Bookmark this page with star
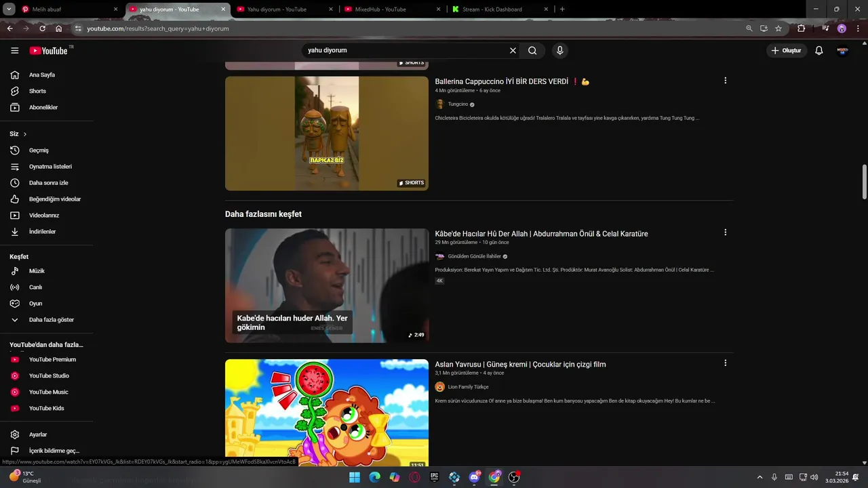The image size is (868, 488). point(778,28)
